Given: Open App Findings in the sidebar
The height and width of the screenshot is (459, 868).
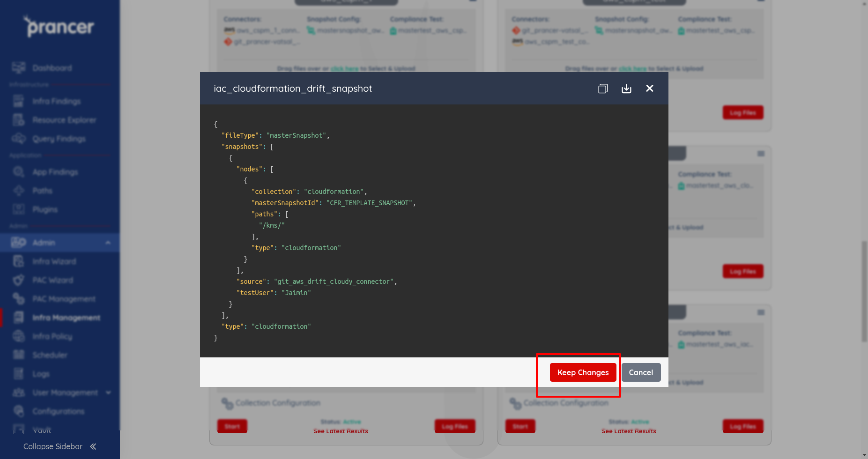Looking at the screenshot, I should [55, 172].
